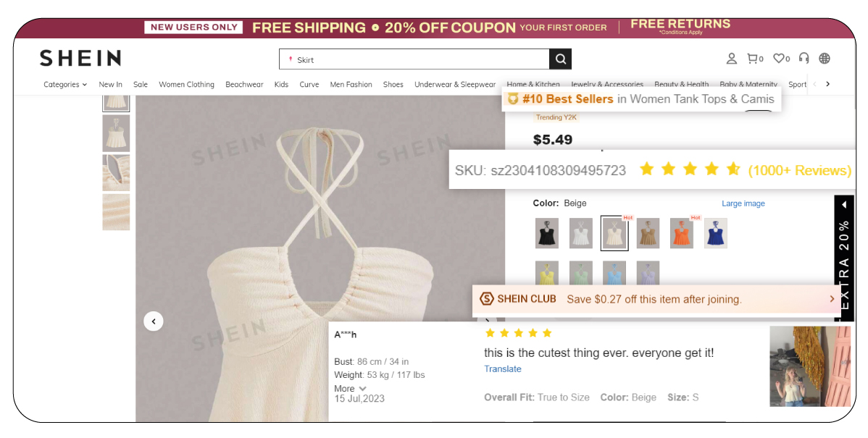The image size is (868, 438).
Task: Click the SHEIN logo
Action: click(80, 58)
